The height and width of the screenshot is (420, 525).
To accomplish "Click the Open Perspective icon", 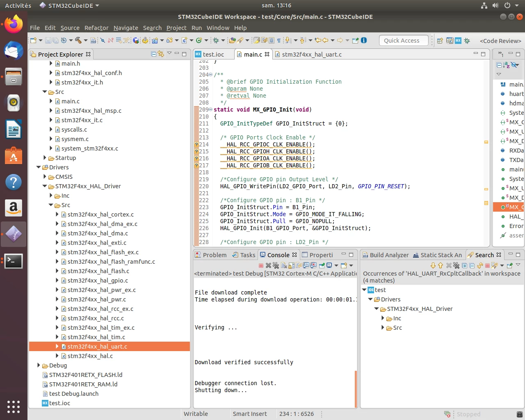I will (x=440, y=41).
